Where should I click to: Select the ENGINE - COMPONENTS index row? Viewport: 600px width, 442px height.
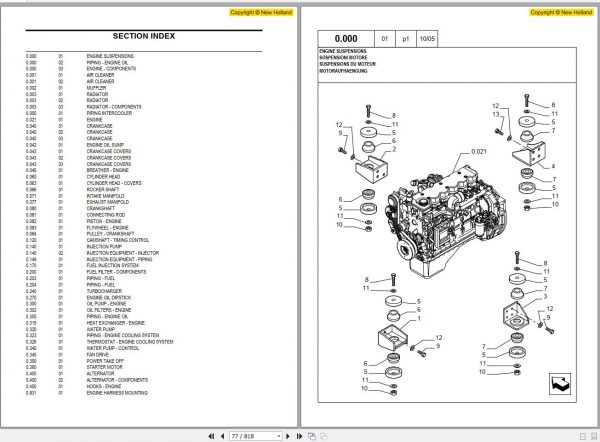(81, 69)
